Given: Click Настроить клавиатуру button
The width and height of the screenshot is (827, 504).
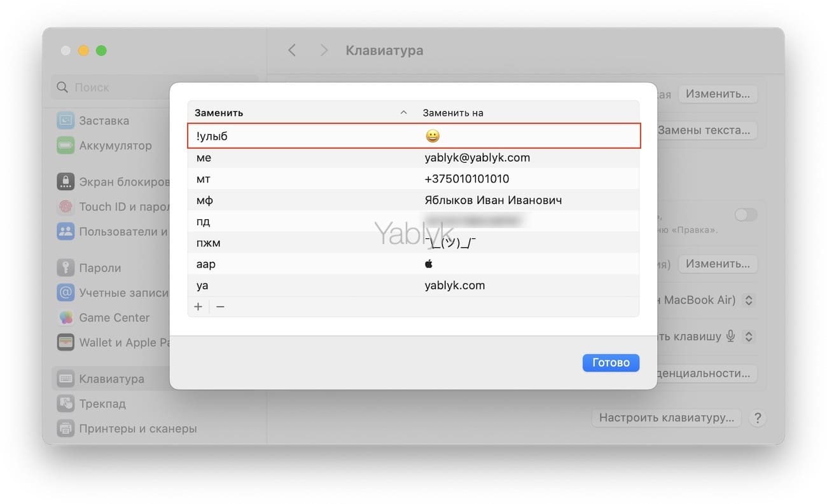Looking at the screenshot, I should click(667, 418).
